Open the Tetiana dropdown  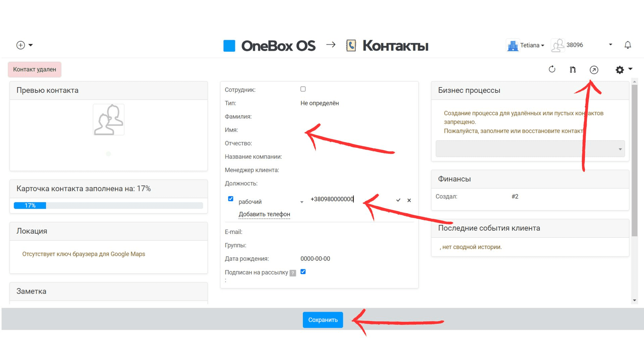coord(532,45)
